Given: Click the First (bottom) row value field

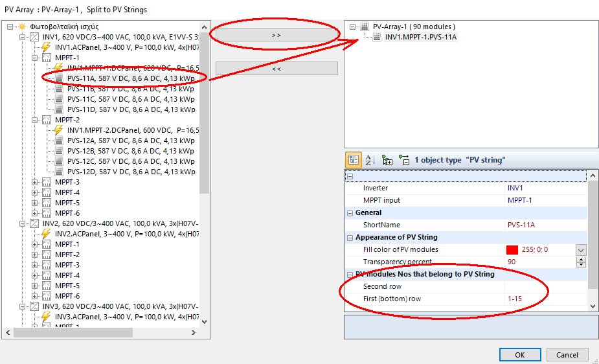Looking at the screenshot, I should click(544, 299).
